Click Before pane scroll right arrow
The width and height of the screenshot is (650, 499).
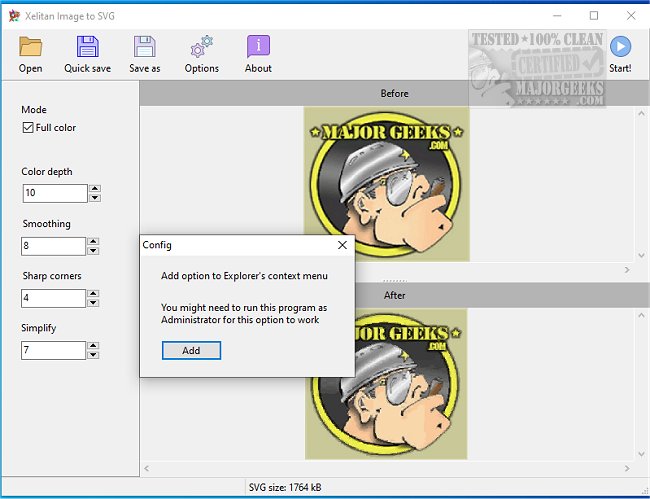(627, 270)
